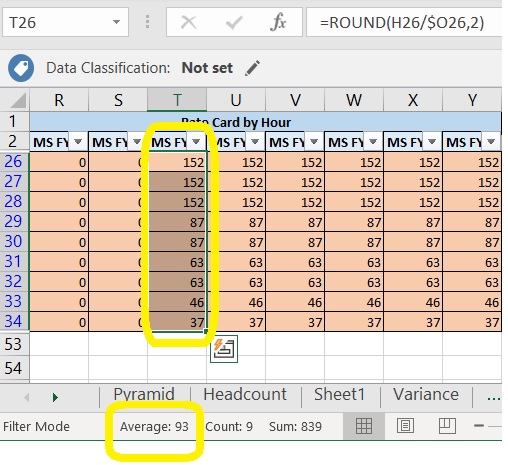
Task: Select column S header
Action: [118, 100]
